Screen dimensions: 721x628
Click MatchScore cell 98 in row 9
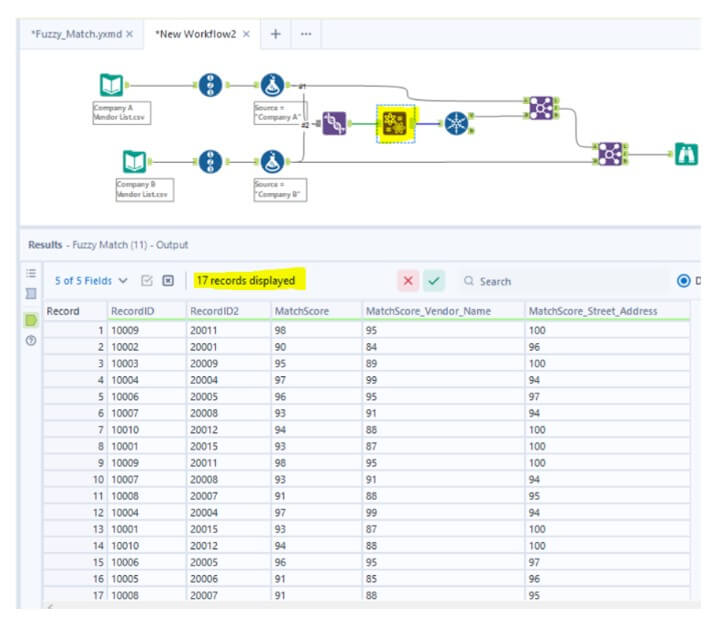316,462
